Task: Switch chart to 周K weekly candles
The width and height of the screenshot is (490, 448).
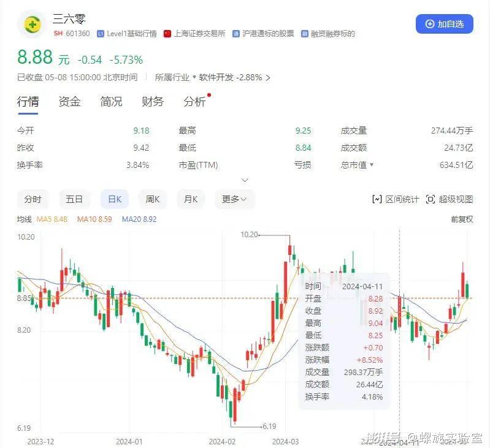Action: [152, 199]
